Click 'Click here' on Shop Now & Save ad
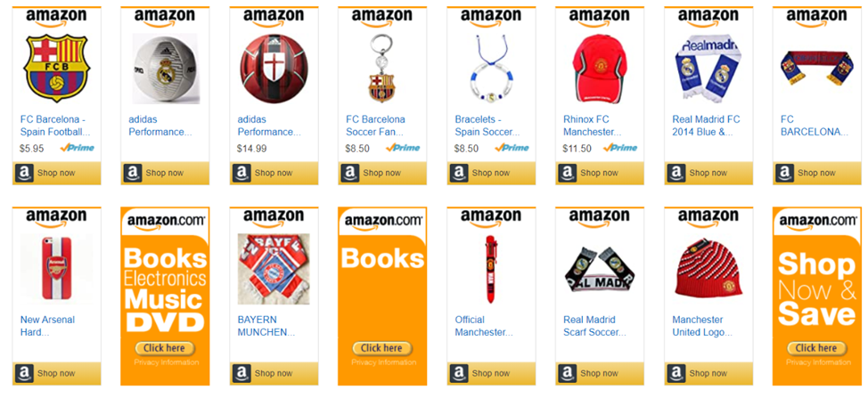 [817, 348]
